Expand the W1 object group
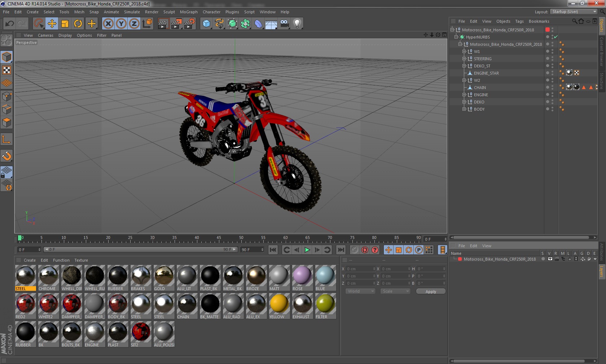 coord(464,52)
